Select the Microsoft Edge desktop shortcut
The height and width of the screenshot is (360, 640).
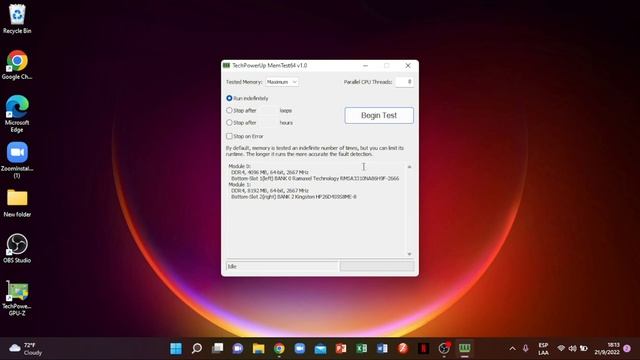[17, 114]
